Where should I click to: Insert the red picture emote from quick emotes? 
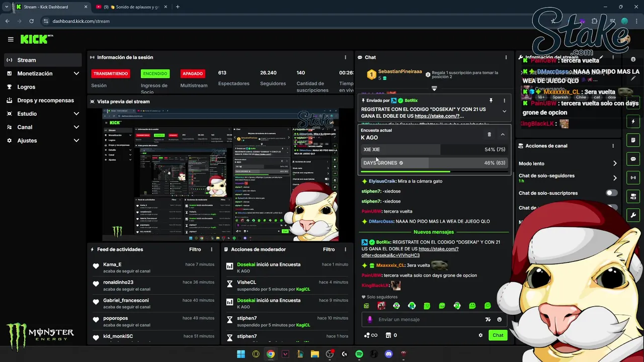(x=381, y=306)
